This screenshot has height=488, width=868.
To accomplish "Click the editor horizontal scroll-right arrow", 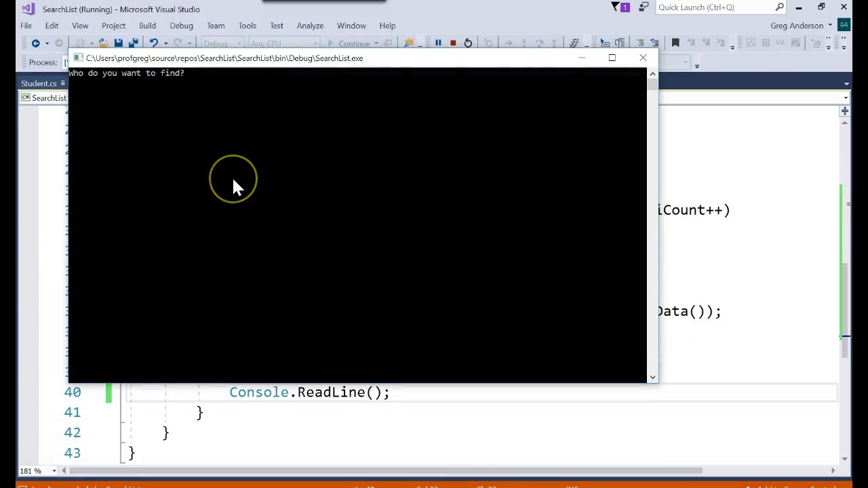I will [833, 470].
